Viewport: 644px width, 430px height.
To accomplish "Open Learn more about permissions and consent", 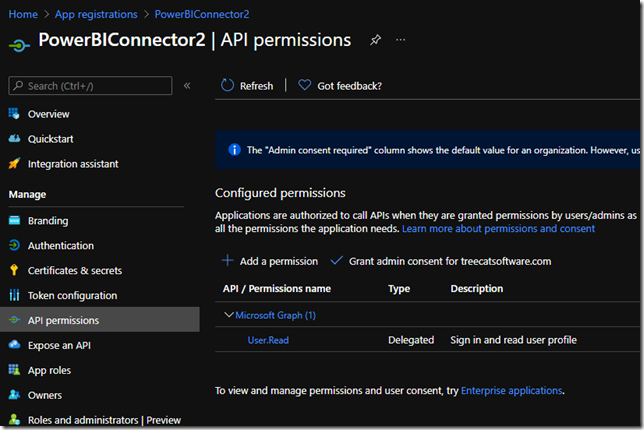I will click(498, 229).
